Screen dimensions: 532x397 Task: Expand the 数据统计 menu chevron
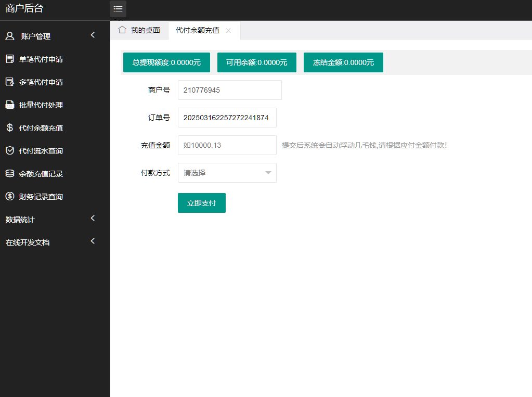coord(93,219)
